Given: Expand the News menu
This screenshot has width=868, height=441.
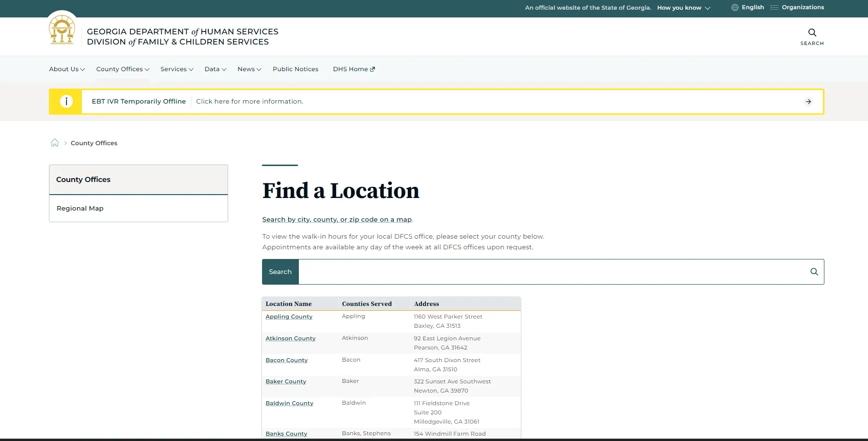Looking at the screenshot, I should pos(249,69).
